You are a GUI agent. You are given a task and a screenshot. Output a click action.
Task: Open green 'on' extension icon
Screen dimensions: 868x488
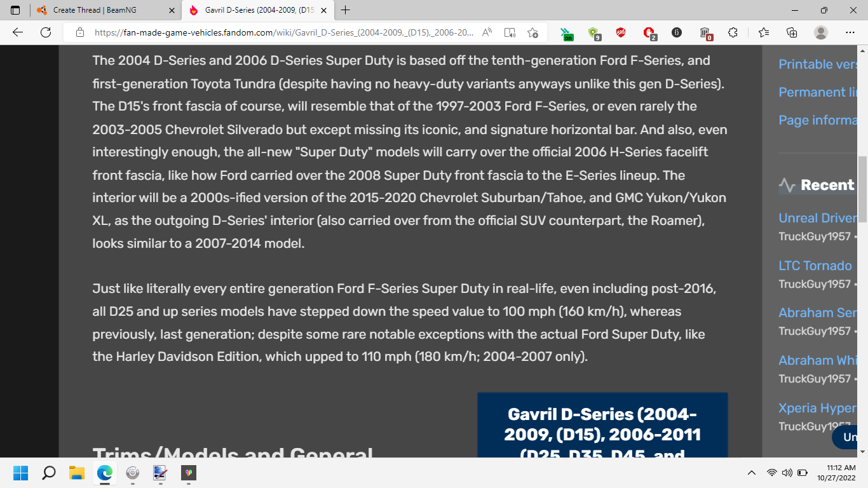567,33
